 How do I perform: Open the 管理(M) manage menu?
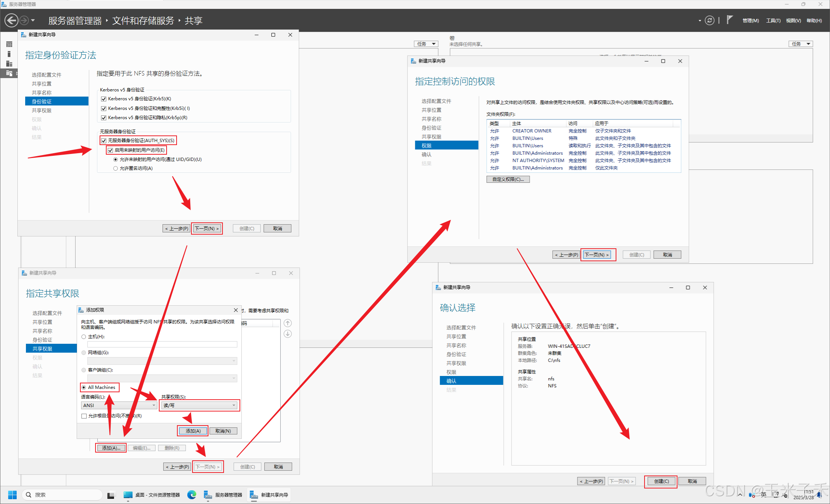pyautogui.click(x=750, y=21)
